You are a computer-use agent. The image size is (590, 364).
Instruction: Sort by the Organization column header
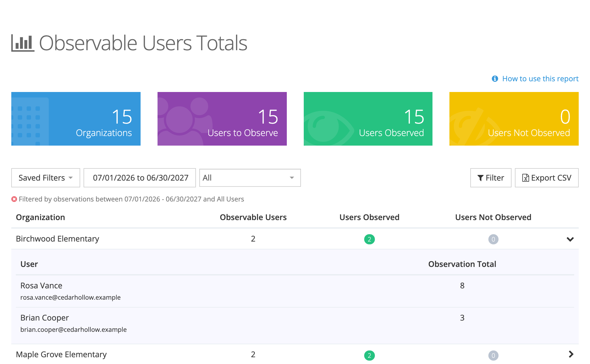coord(40,217)
